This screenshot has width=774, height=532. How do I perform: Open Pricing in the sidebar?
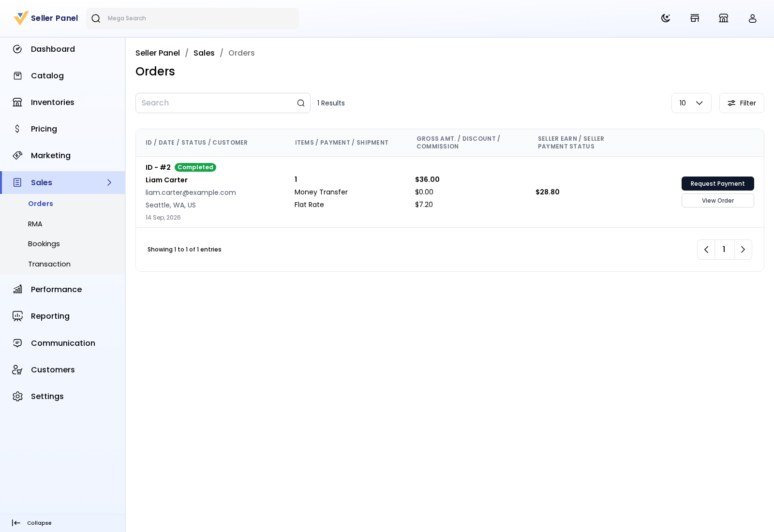pos(62,129)
